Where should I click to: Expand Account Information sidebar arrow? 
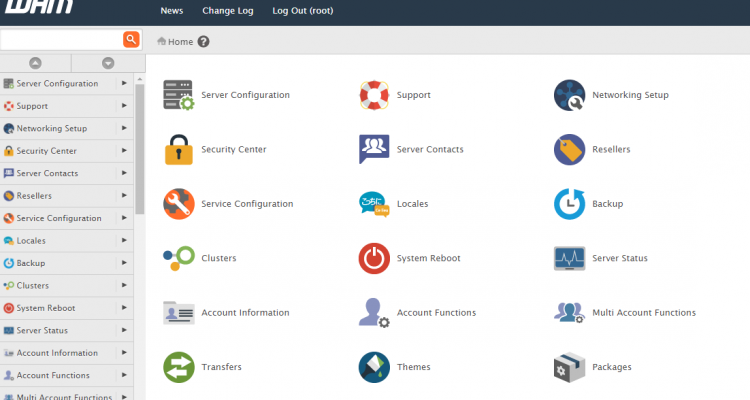click(x=124, y=353)
